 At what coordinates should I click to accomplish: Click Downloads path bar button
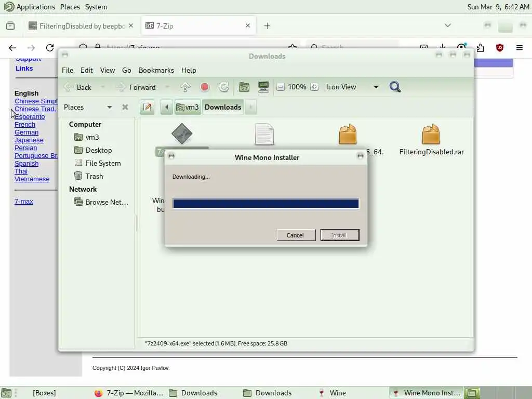[223, 107]
